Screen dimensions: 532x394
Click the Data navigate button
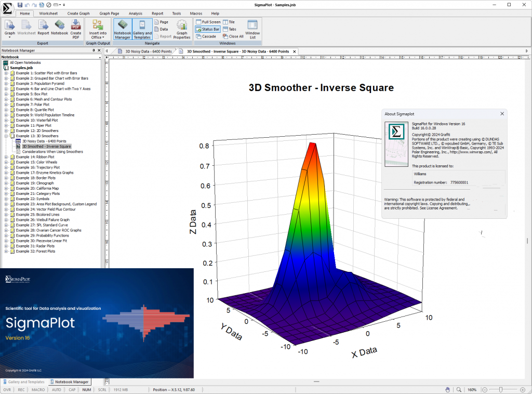coord(162,29)
